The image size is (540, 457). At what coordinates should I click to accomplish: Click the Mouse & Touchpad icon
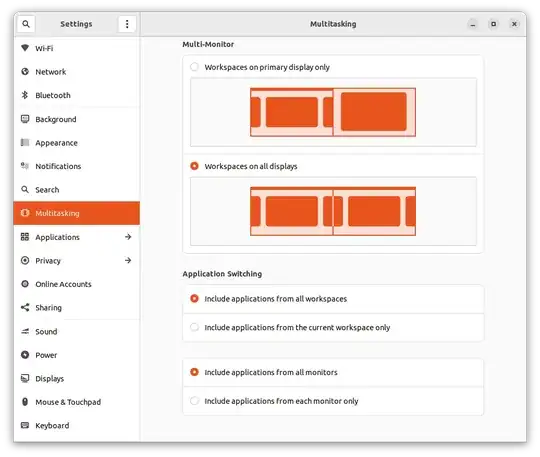click(x=25, y=402)
